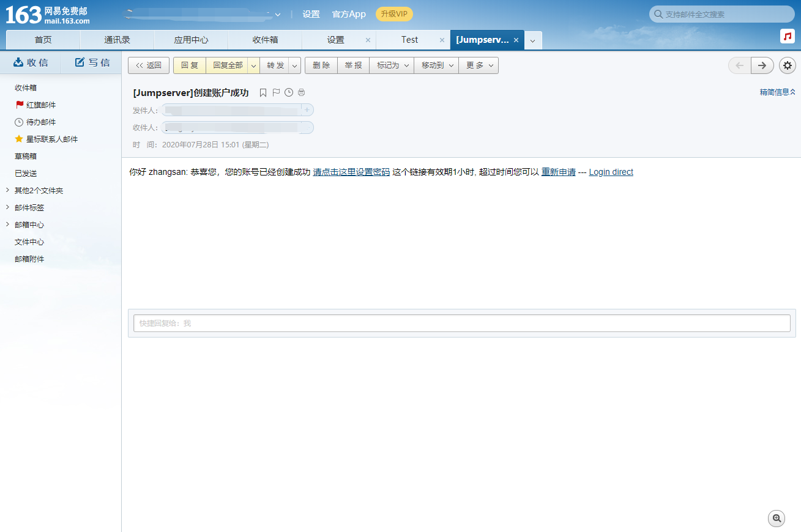Switch to the Test tab
801x532 pixels.
[409, 39]
